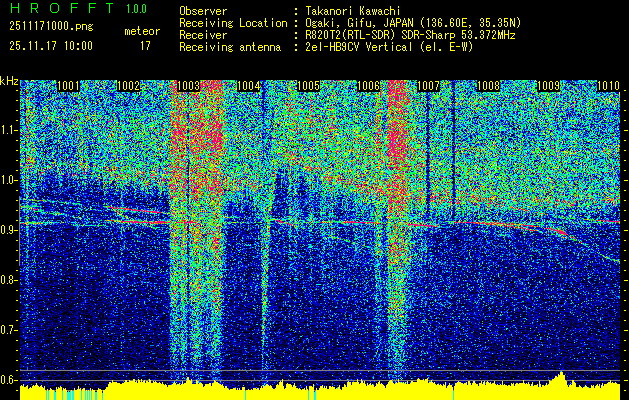This screenshot has width=629, height=400.
Task: Click the 0.6 frequency axis label
Action: pyautogui.click(x=8, y=380)
